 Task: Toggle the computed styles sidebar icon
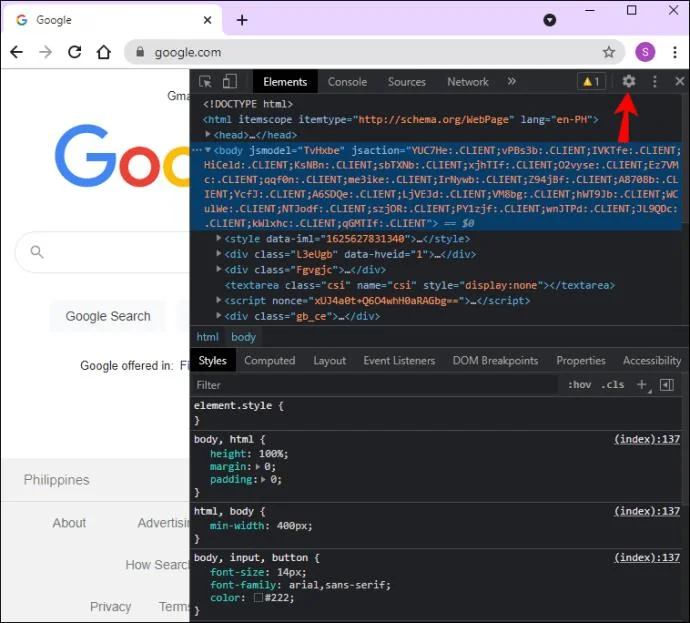coord(667,385)
